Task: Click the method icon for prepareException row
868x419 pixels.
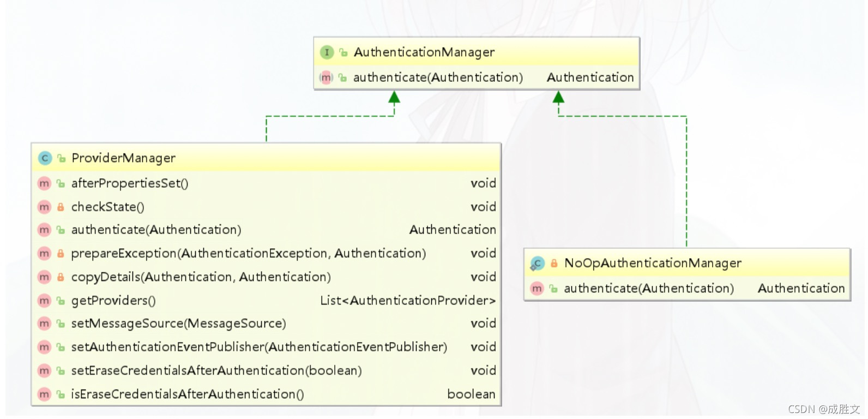Action: pyautogui.click(x=44, y=254)
